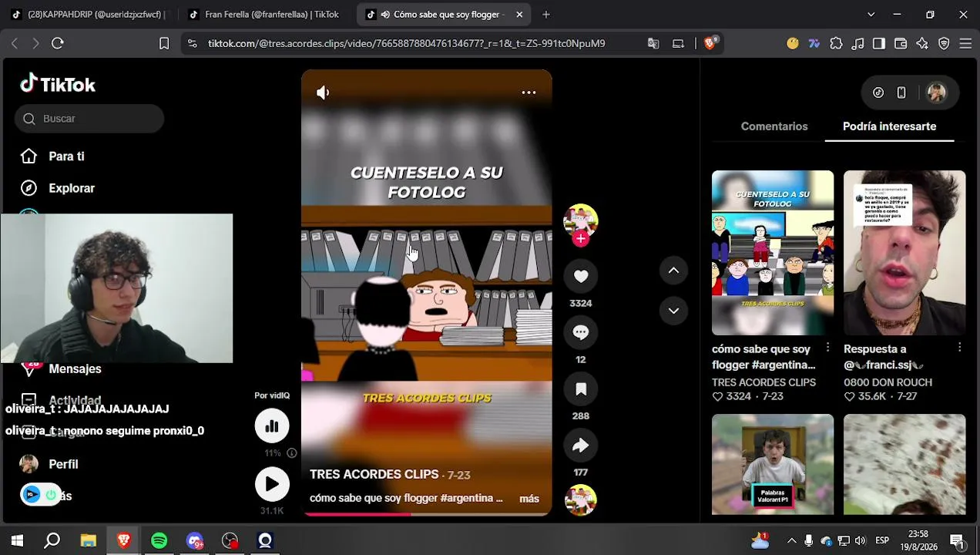Screen dimensions: 980x555
Task: Open the creator avatar beside the video
Action: coord(581,220)
